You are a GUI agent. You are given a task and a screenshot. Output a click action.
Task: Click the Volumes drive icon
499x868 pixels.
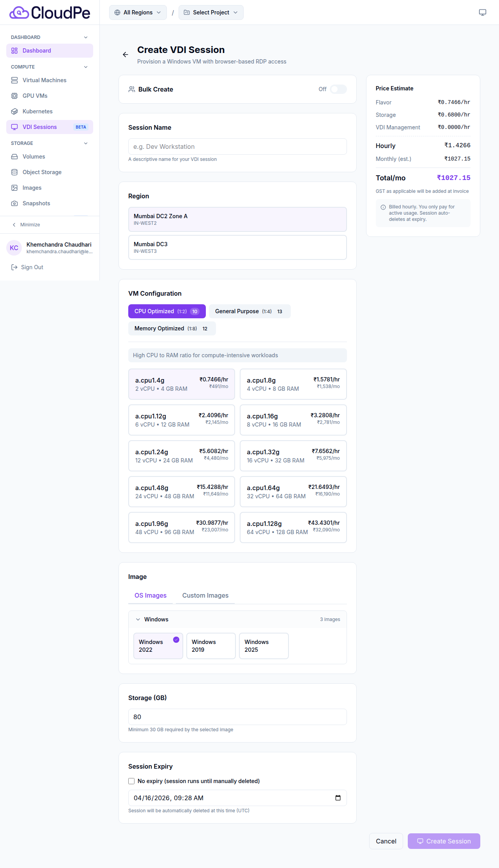click(x=14, y=157)
